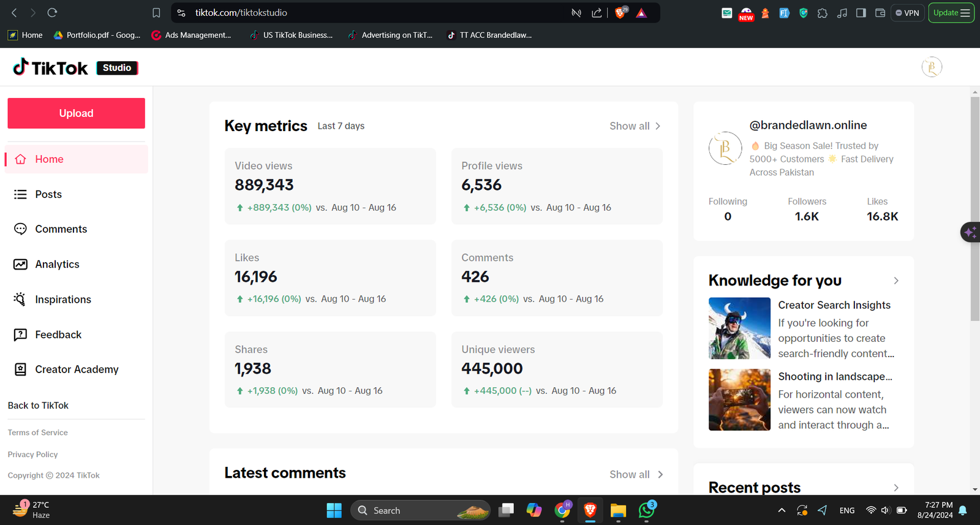The height and width of the screenshot is (525, 980).
Task: Open the Profile views metric card
Action: pyautogui.click(x=557, y=186)
